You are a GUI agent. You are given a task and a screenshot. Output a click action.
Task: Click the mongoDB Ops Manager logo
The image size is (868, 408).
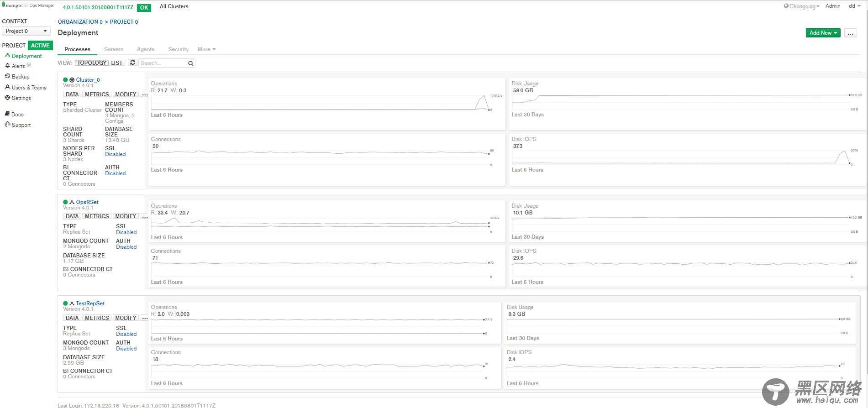(x=28, y=5)
